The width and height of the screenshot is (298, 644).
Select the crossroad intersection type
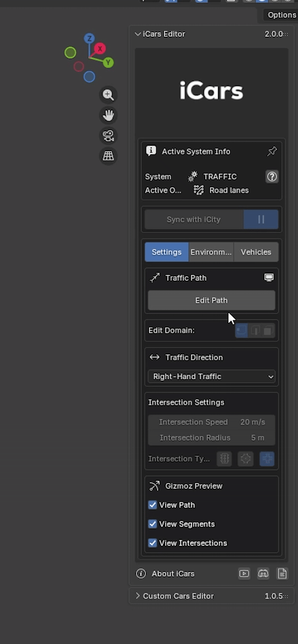[267, 459]
